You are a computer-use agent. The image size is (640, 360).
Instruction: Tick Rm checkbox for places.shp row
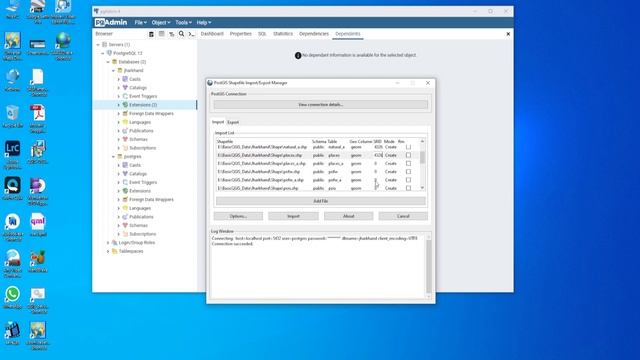pos(408,155)
